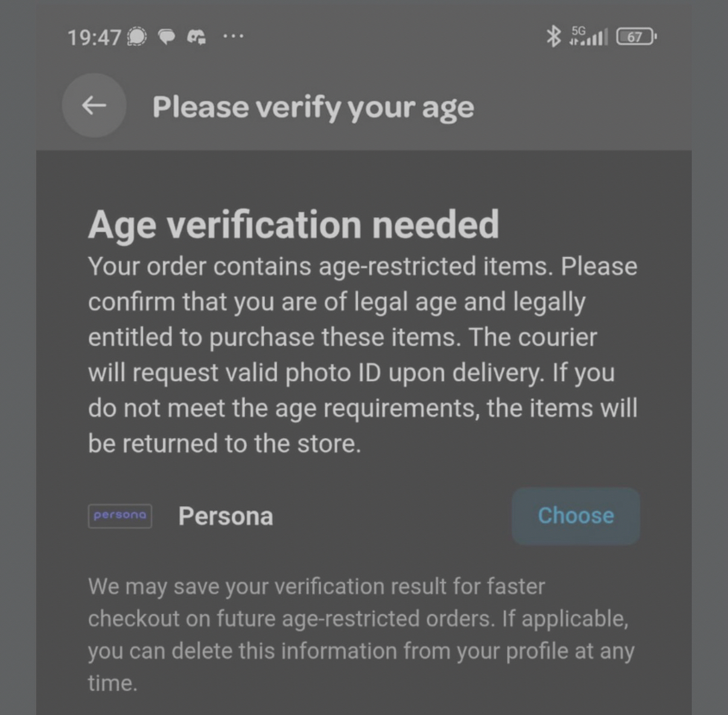Tap the battery indicator showing 67
Viewport: 728px width, 715px height.
(636, 37)
